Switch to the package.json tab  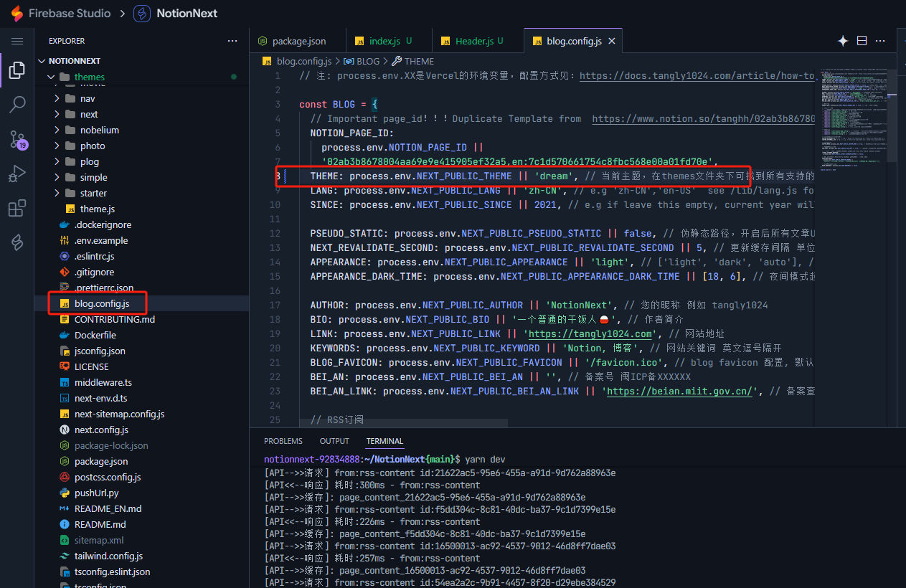pyautogui.click(x=298, y=42)
